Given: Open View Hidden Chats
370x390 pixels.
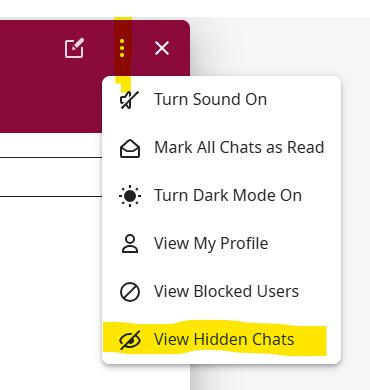Looking at the screenshot, I should pos(224,339).
